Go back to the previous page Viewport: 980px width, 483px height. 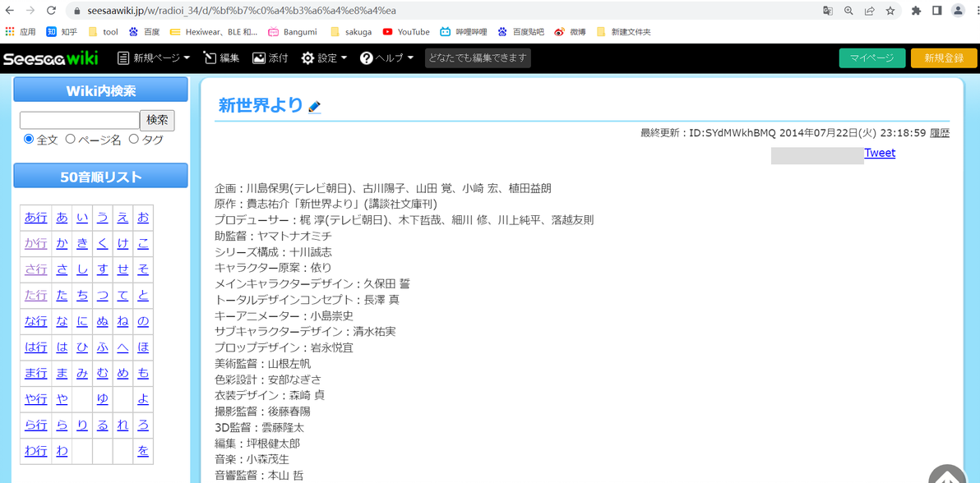9,11
